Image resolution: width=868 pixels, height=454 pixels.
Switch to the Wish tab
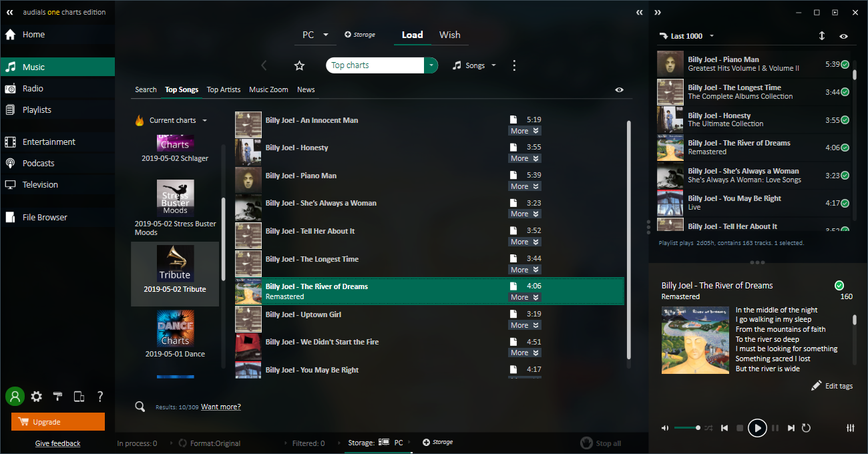pyautogui.click(x=450, y=35)
